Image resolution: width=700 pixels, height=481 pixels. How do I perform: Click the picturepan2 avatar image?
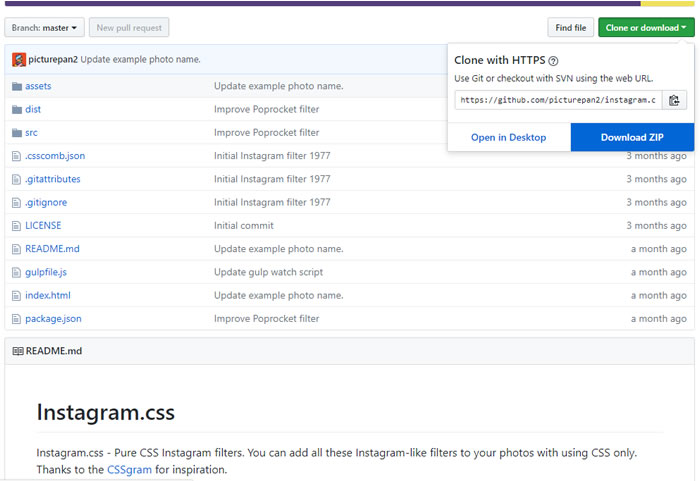coord(19,59)
